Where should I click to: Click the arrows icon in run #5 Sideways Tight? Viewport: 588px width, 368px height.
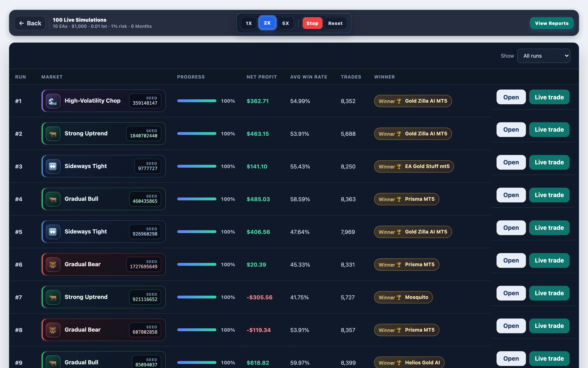coord(53,232)
